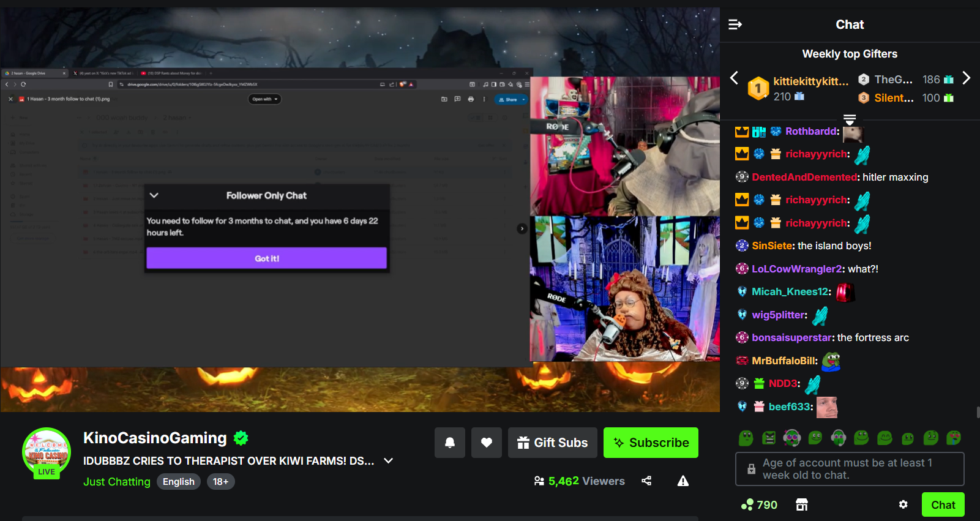Click the Share button in streamed Drive
The width and height of the screenshot is (980, 521).
(510, 99)
